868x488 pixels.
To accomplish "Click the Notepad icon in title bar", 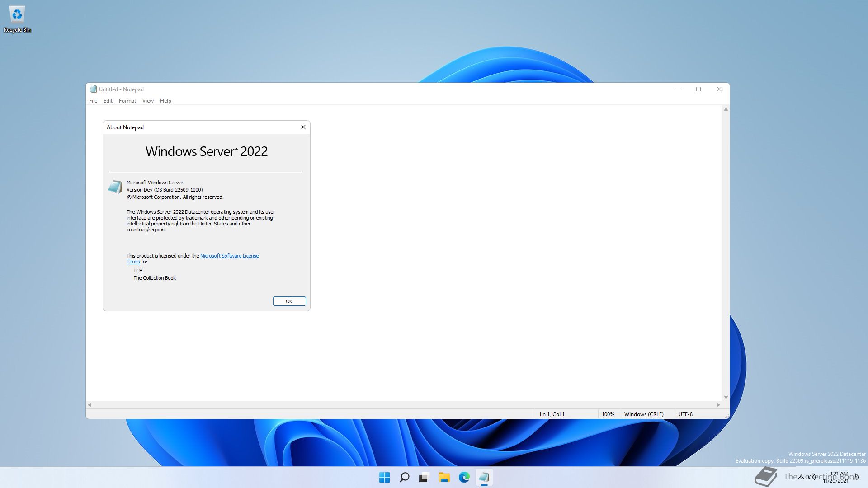I will (x=93, y=89).
